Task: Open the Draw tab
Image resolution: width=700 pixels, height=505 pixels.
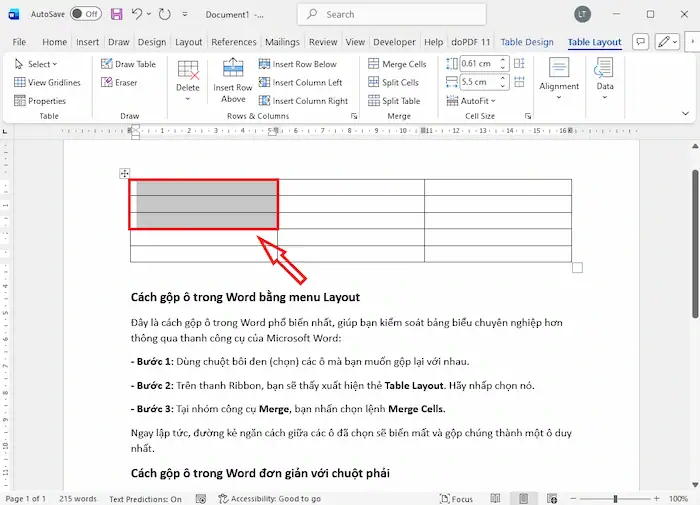Action: pyautogui.click(x=118, y=42)
